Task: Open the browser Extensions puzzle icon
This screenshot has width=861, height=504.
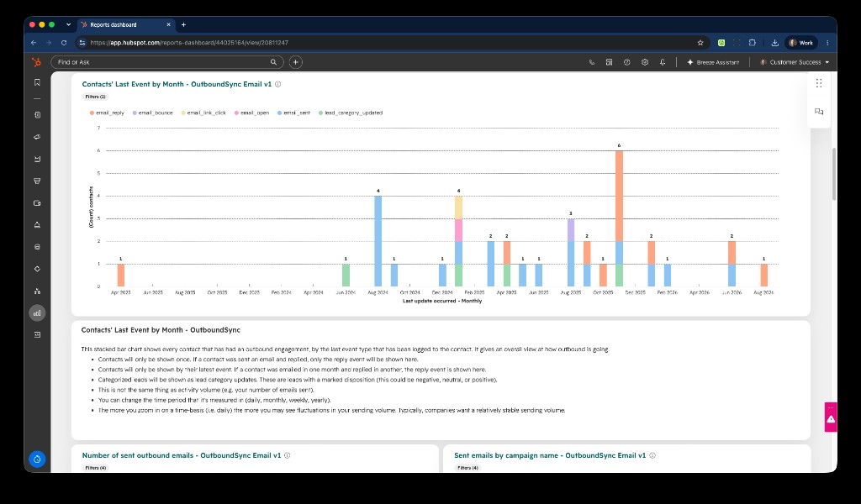Action: pos(753,42)
